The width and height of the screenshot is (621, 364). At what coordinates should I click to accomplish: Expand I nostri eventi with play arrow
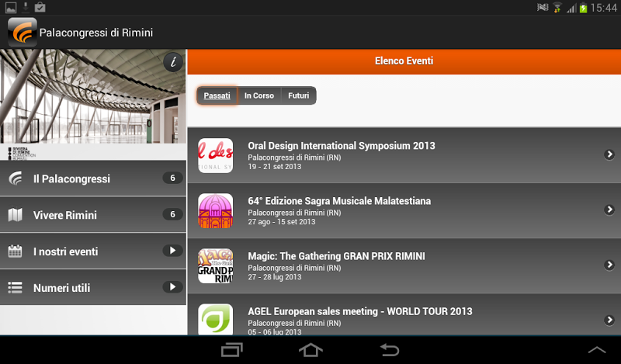point(172,251)
